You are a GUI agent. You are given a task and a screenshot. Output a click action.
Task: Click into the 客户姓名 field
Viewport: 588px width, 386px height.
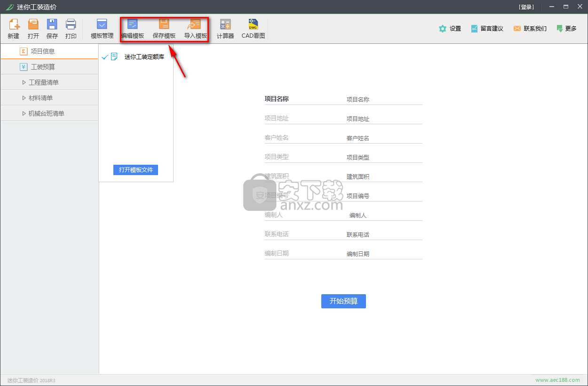point(384,138)
